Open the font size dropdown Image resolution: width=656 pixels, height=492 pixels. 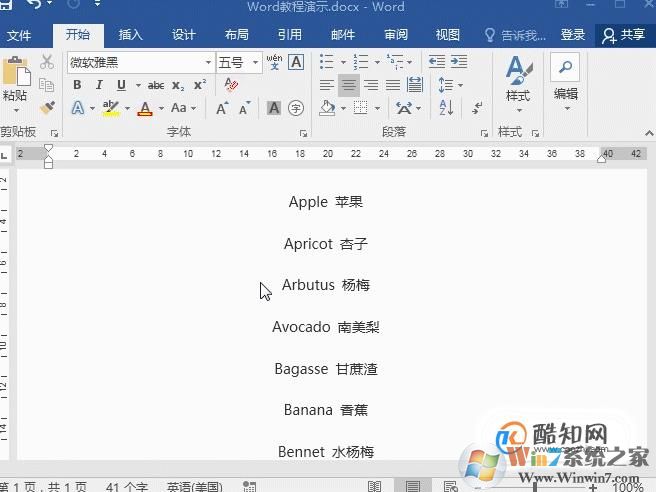tap(255, 63)
